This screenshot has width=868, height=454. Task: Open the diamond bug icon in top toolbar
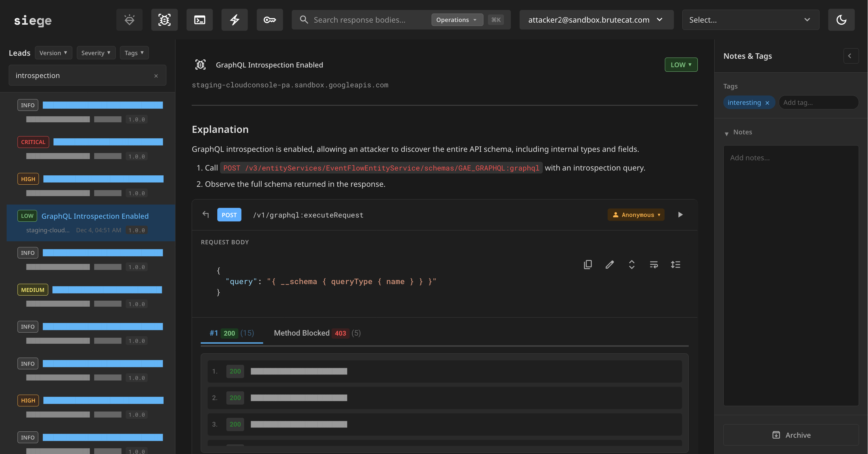(x=129, y=20)
